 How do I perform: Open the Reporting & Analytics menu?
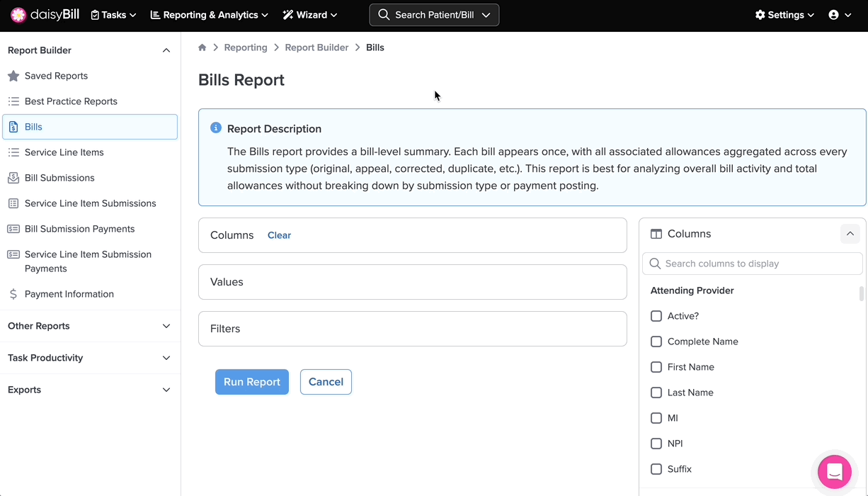coord(209,15)
